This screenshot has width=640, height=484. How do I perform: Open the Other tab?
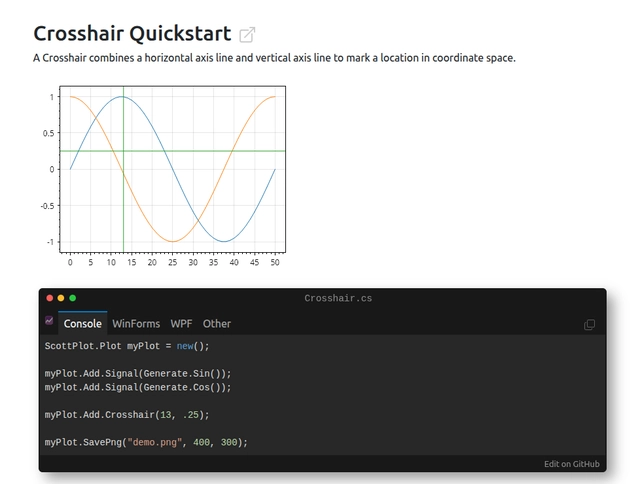pyautogui.click(x=217, y=324)
